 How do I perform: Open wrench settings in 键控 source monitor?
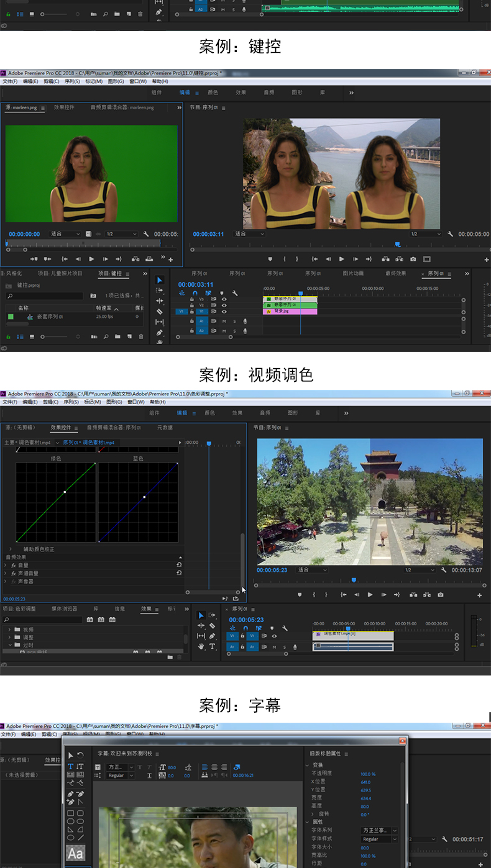pos(145,234)
